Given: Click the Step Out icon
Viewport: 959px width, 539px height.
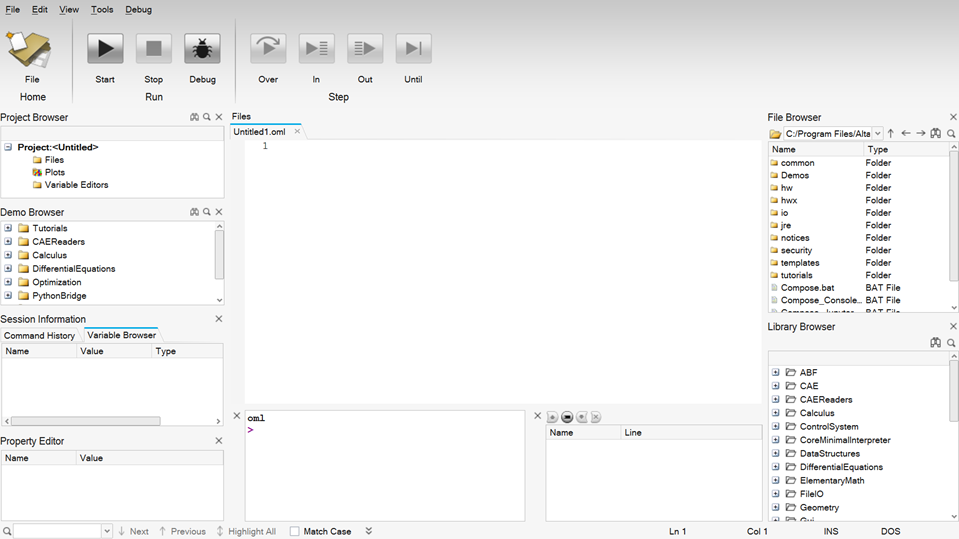Looking at the screenshot, I should click(365, 48).
